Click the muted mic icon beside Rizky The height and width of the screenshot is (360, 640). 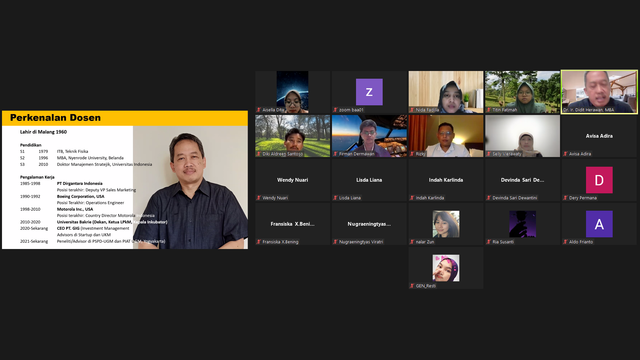tap(412, 154)
